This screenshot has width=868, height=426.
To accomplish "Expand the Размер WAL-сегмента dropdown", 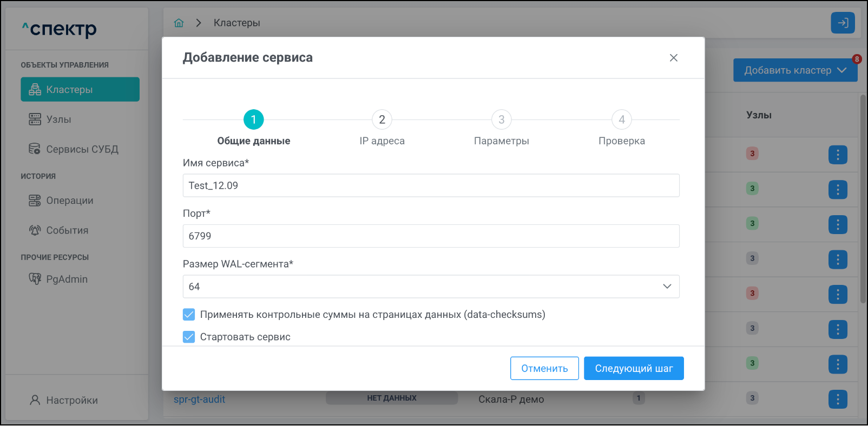I will pyautogui.click(x=667, y=287).
